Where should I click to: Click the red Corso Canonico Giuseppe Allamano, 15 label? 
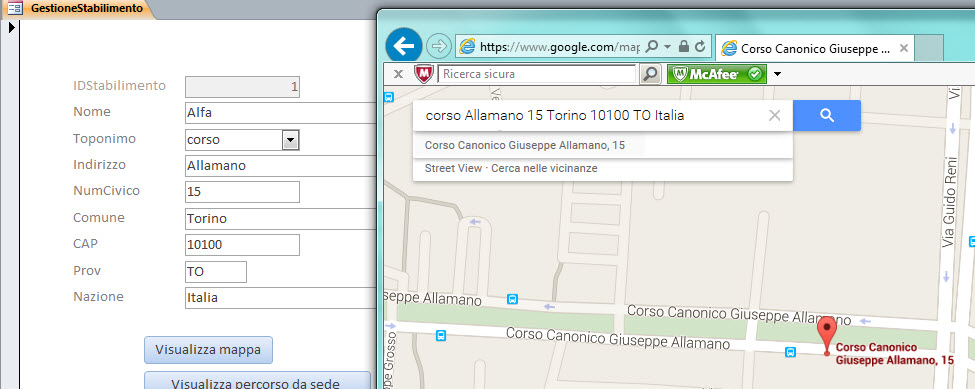coord(894,354)
